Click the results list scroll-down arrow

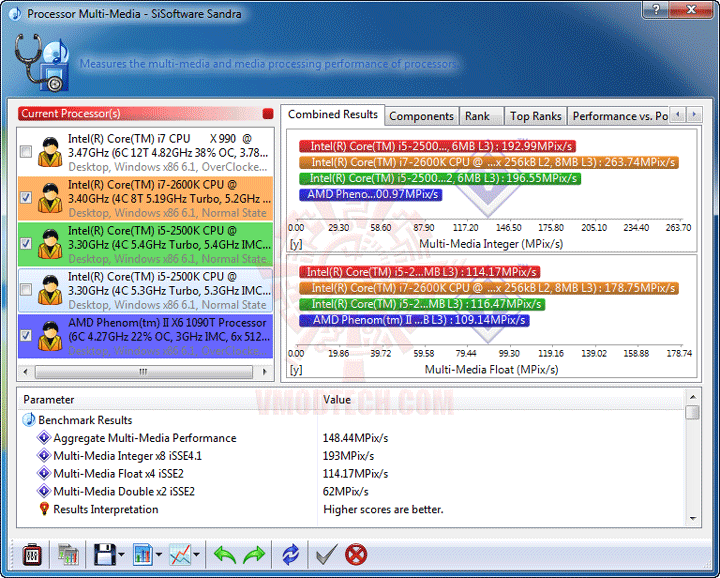(x=692, y=519)
